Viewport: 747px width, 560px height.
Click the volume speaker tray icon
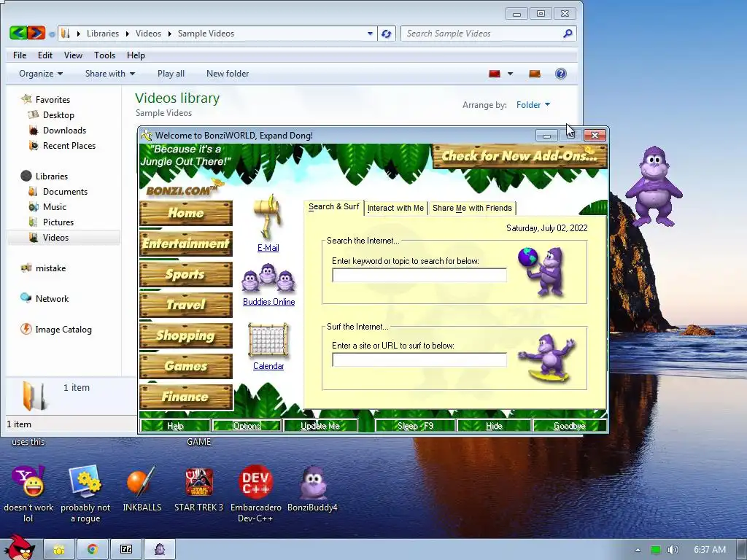point(673,550)
